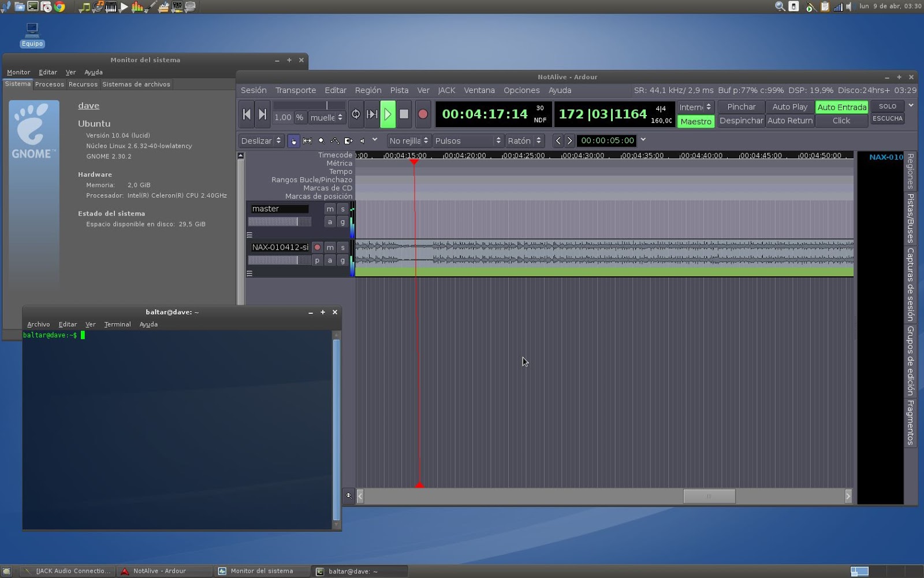Expand arrow beside SOLO indicator
Screen dimensions: 924x578
tap(911, 106)
